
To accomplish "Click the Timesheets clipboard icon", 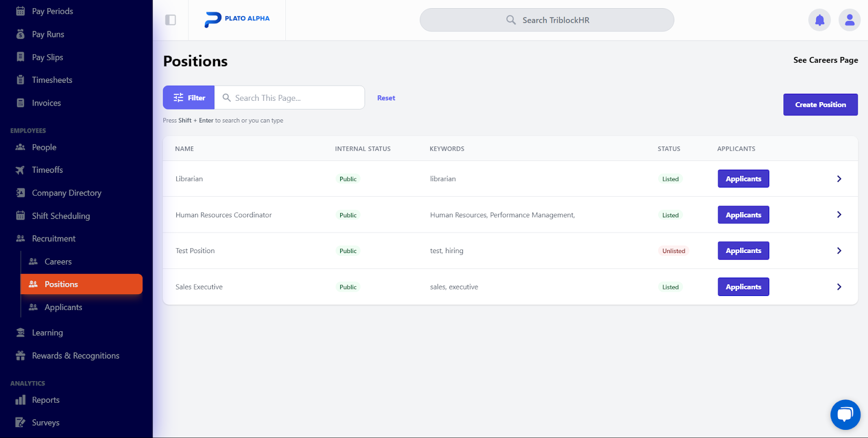I will 21,80.
